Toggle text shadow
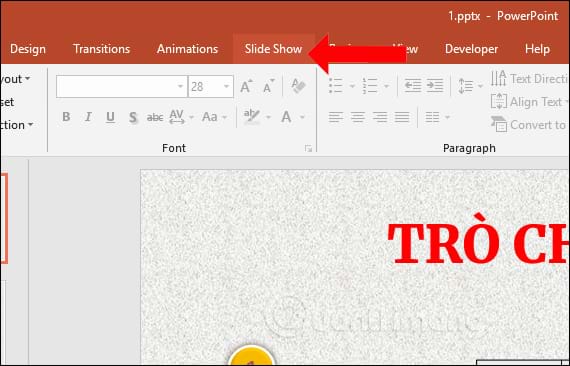 (x=133, y=117)
